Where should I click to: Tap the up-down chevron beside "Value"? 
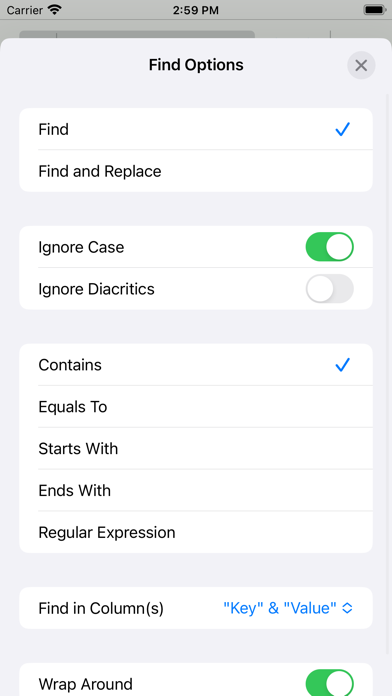click(x=348, y=608)
